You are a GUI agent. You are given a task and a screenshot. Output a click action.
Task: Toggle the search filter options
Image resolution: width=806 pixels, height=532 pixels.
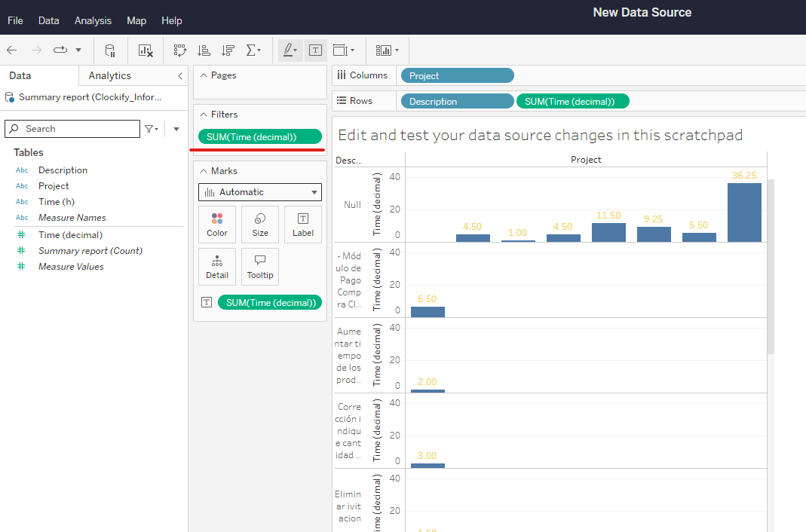(152, 128)
